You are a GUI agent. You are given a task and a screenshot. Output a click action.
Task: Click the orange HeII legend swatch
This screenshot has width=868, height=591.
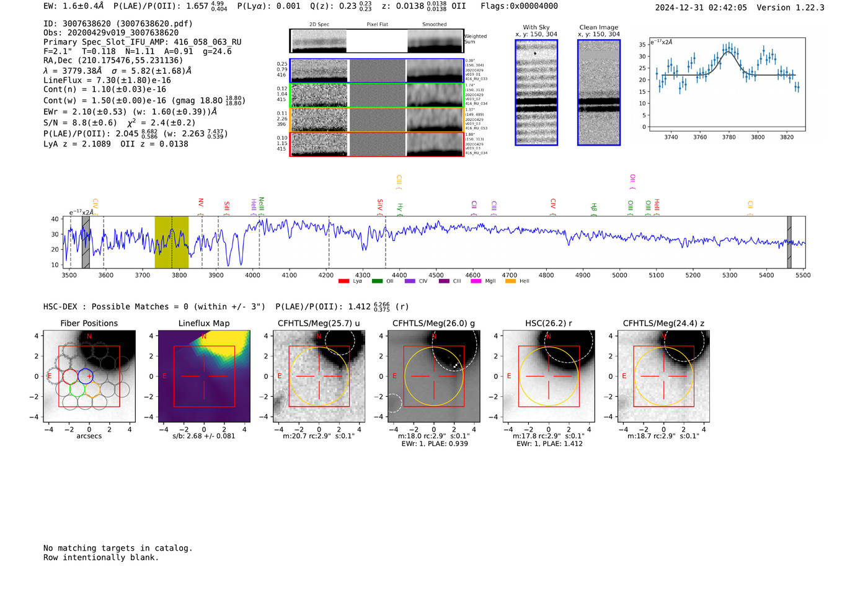click(x=510, y=281)
